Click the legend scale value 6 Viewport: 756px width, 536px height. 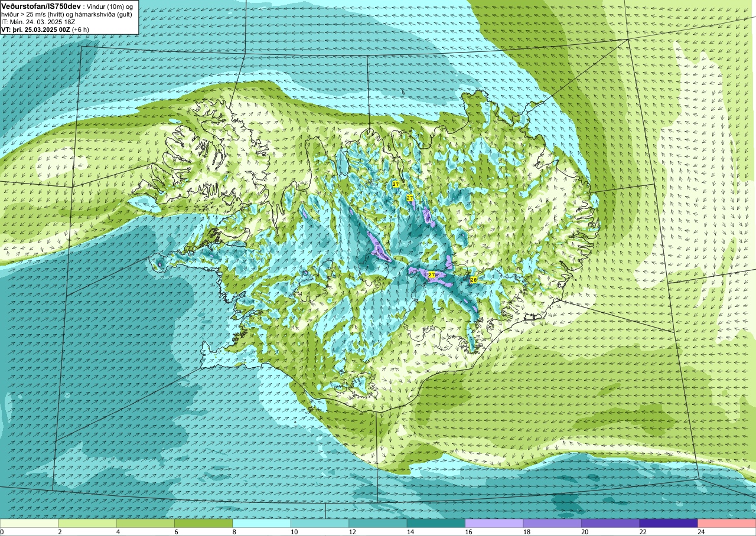175,532
